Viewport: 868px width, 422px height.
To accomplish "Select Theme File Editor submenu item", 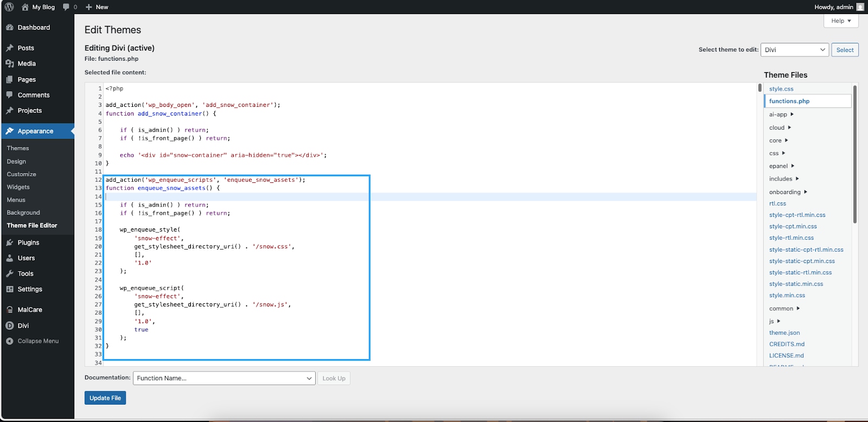I will (32, 226).
